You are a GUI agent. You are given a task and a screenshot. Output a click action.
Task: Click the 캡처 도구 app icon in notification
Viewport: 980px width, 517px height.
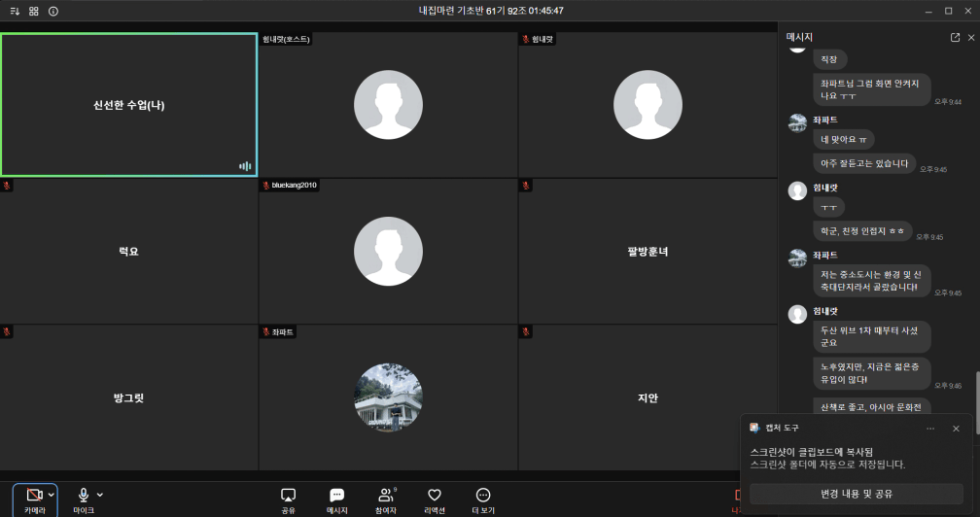click(x=754, y=428)
